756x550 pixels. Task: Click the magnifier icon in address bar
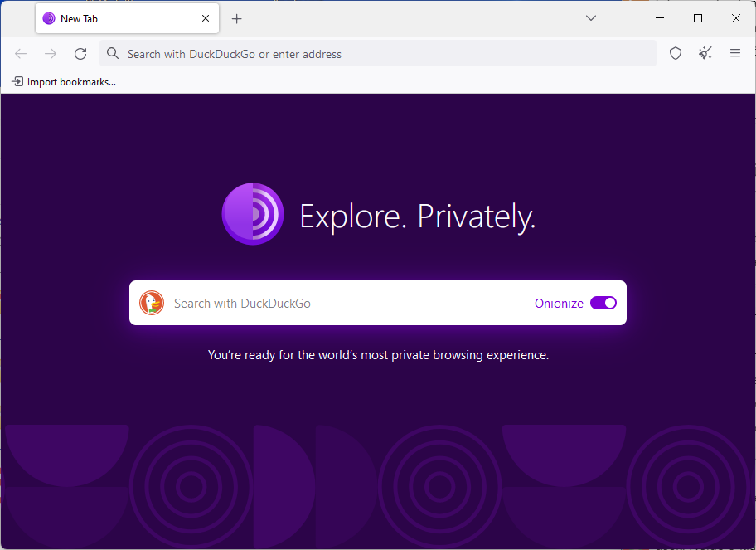114,54
